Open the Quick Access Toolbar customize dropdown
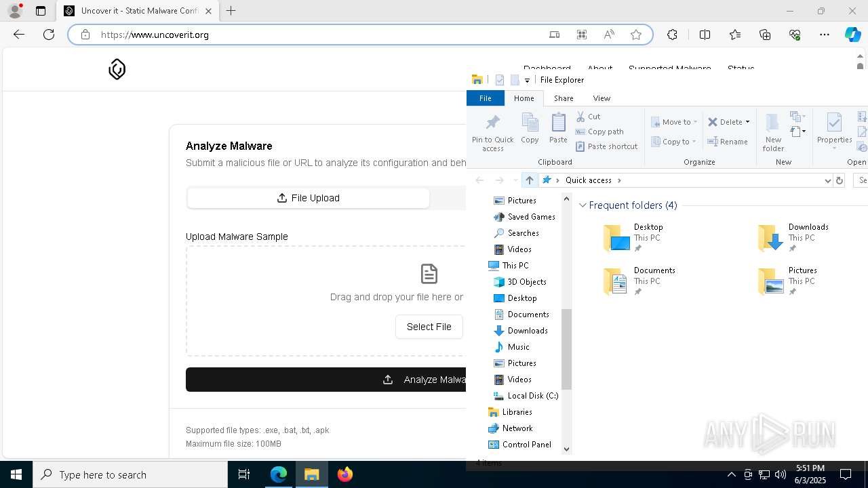Viewport: 868px width, 488px height. click(x=527, y=80)
